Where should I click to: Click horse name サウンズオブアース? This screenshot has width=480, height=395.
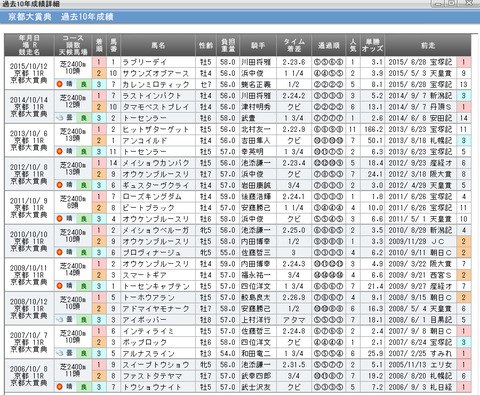coord(155,73)
